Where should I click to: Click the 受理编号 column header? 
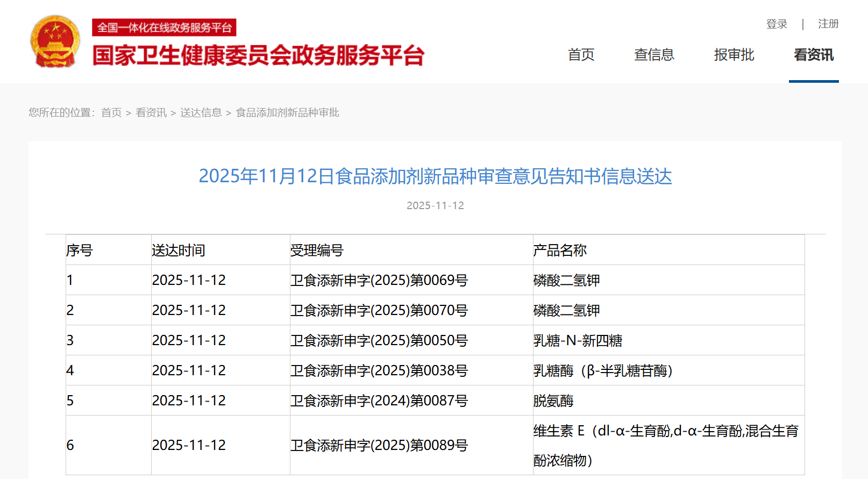coord(317,251)
